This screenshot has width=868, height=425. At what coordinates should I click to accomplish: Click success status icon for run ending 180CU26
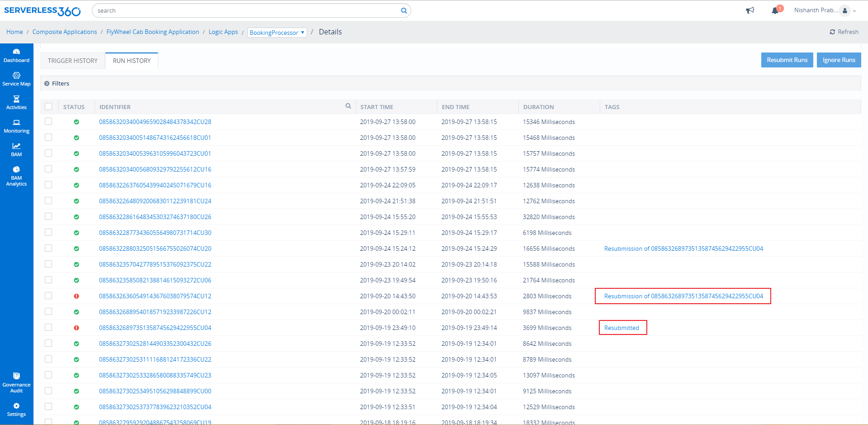coord(76,217)
